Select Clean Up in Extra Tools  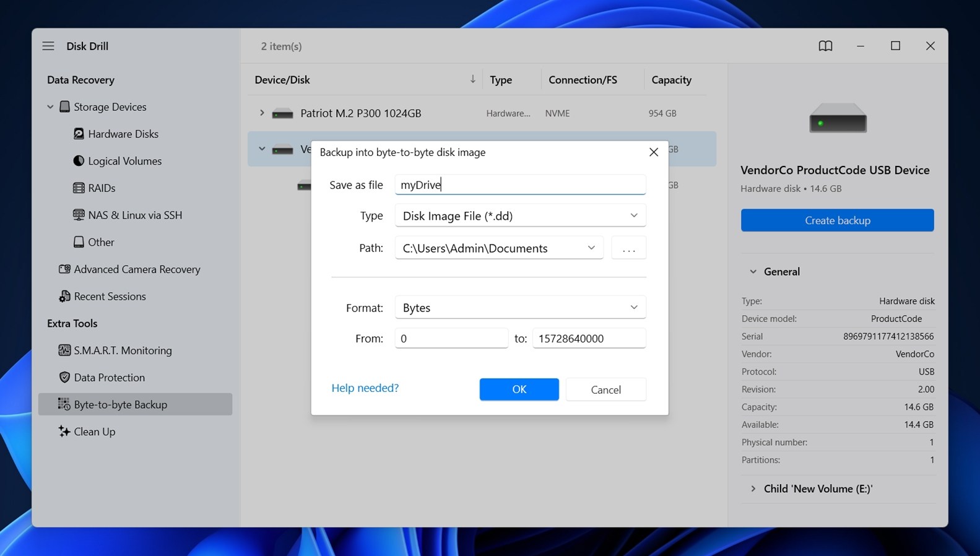coord(94,432)
